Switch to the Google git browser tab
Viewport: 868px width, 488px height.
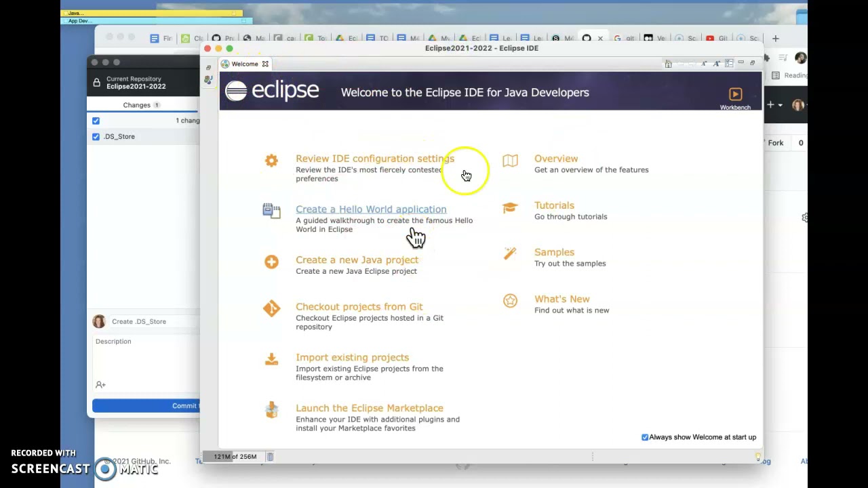coord(625,39)
